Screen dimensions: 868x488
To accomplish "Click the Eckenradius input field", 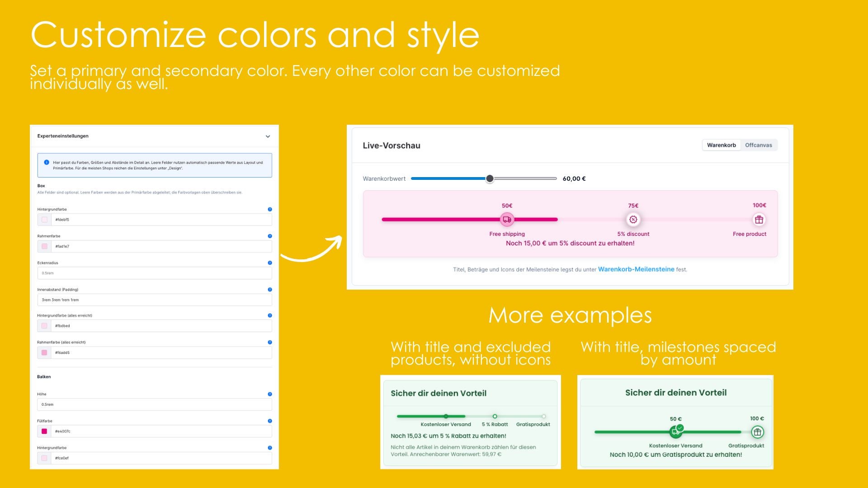I will [x=155, y=273].
